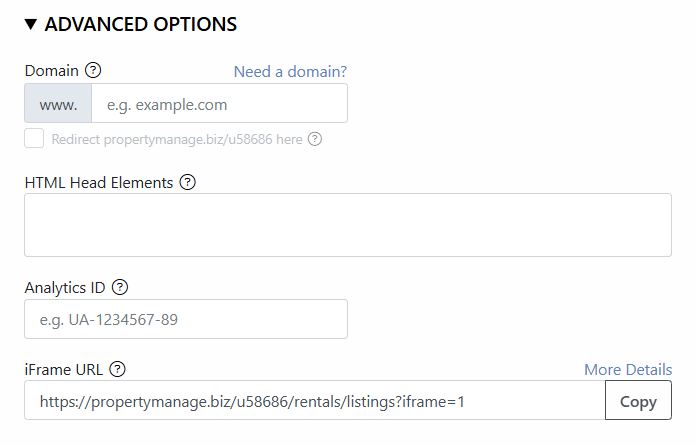Show help for Analytics ID
696x446 pixels.
[x=120, y=287]
